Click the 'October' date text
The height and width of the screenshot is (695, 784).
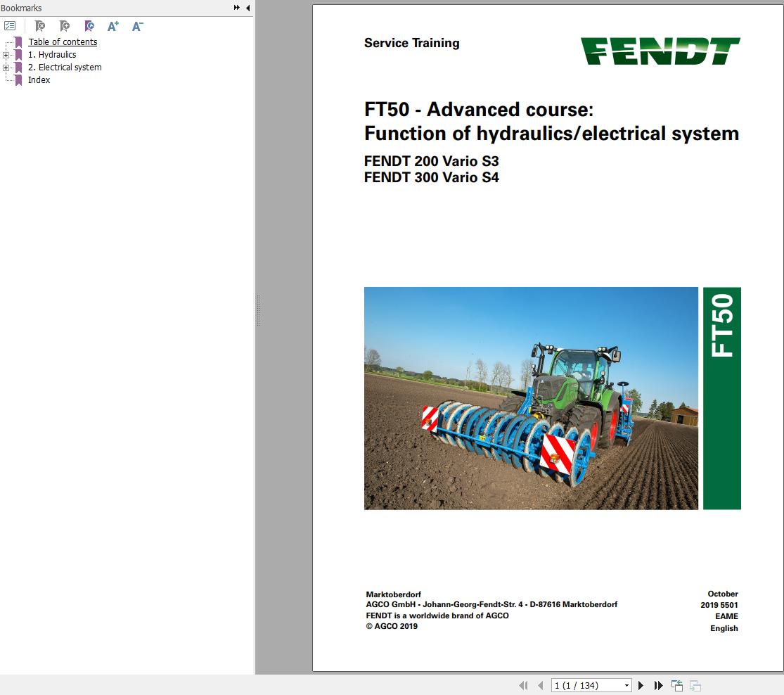[723, 594]
